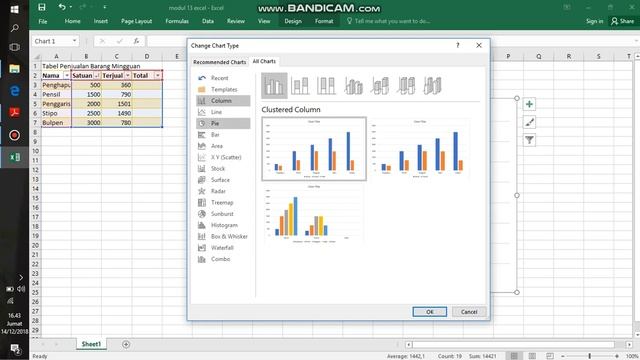This screenshot has width=640, height=360.
Task: Click the Insert Function fx icon
Action: click(x=136, y=41)
